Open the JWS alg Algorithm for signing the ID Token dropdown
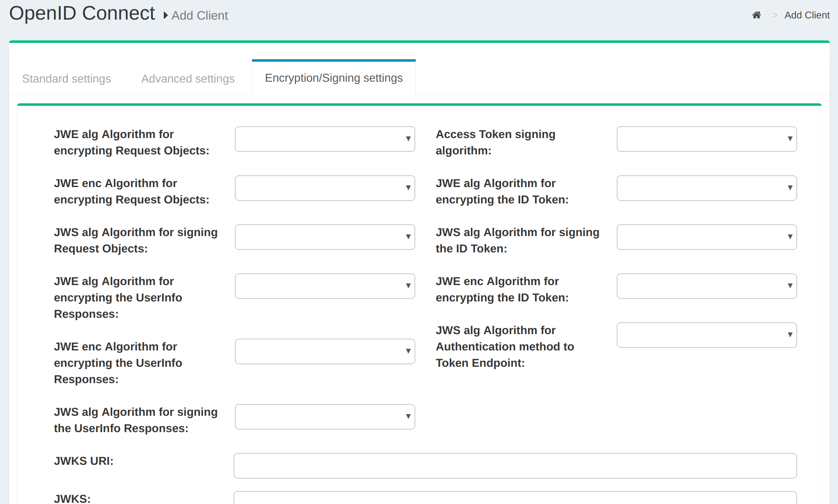Image resolution: width=838 pixels, height=504 pixels. point(706,237)
